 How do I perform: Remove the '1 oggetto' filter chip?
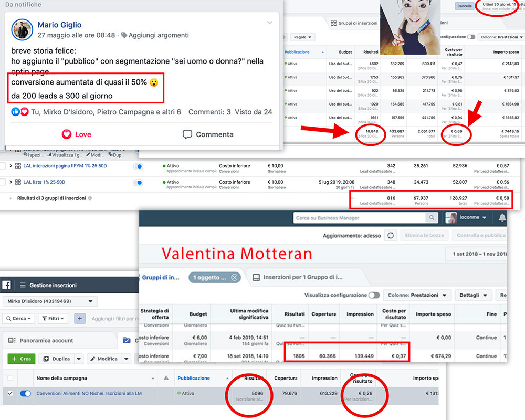point(234,277)
